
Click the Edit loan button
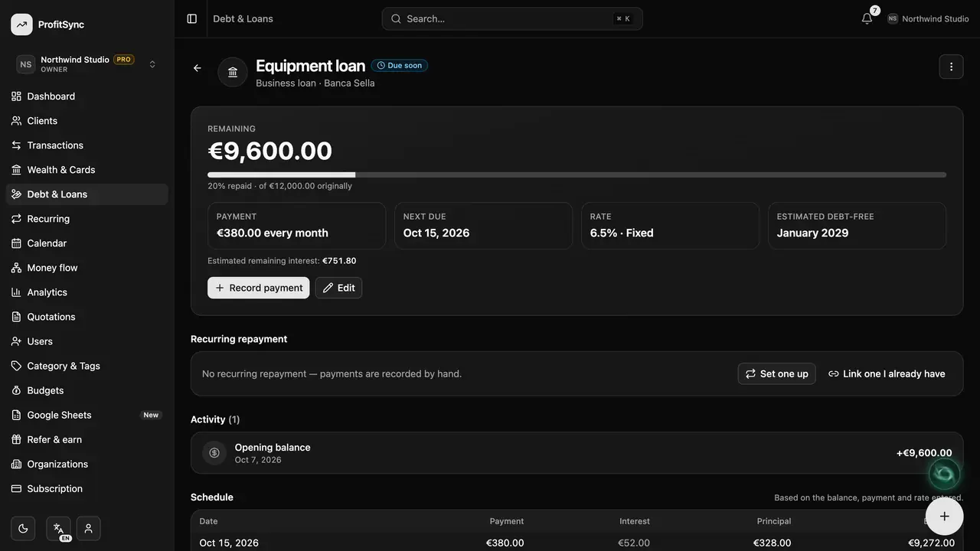338,288
